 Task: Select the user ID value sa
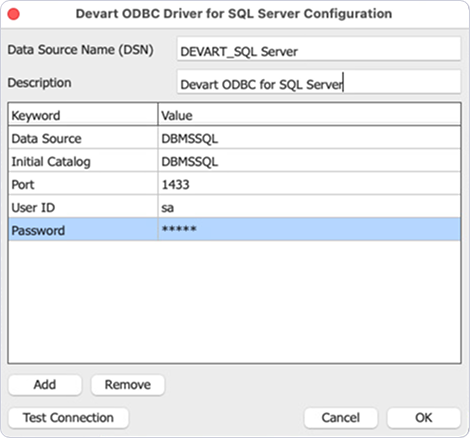(309, 207)
